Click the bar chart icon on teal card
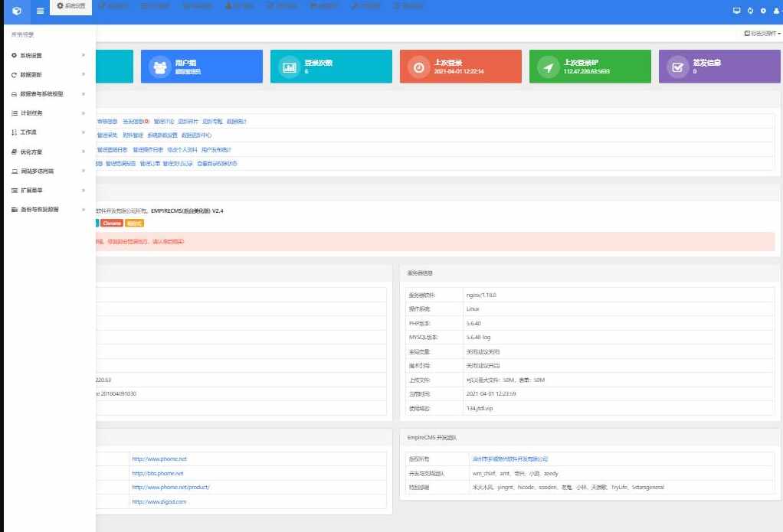This screenshot has width=783, height=532. (290, 67)
